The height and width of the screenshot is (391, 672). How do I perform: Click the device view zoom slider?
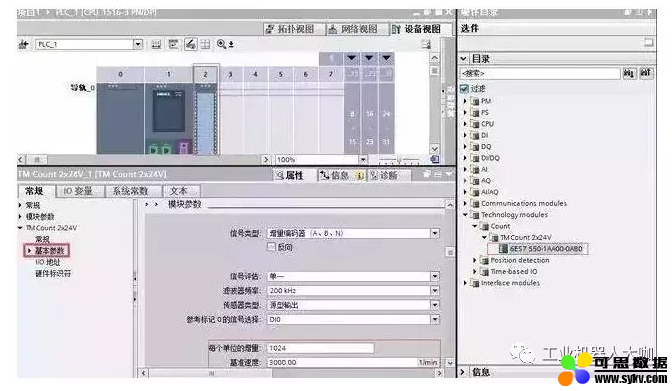[x=399, y=160]
